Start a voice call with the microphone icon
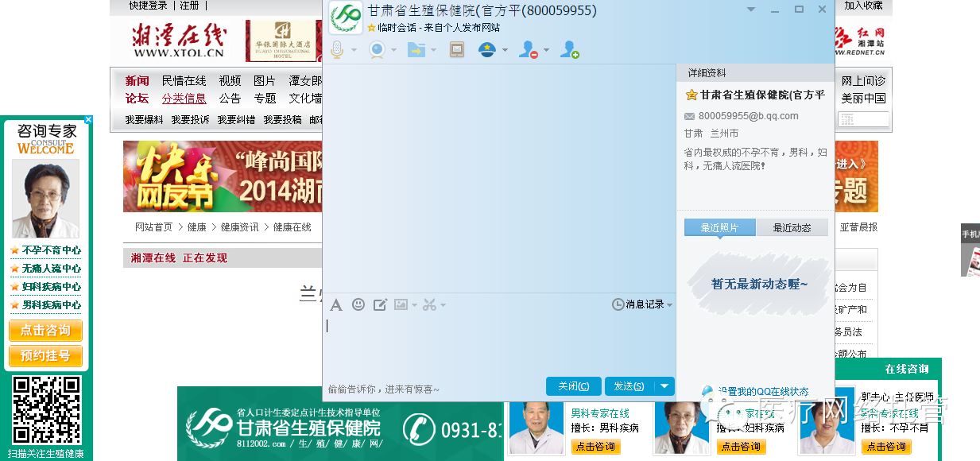The image size is (980, 461). click(x=337, y=49)
